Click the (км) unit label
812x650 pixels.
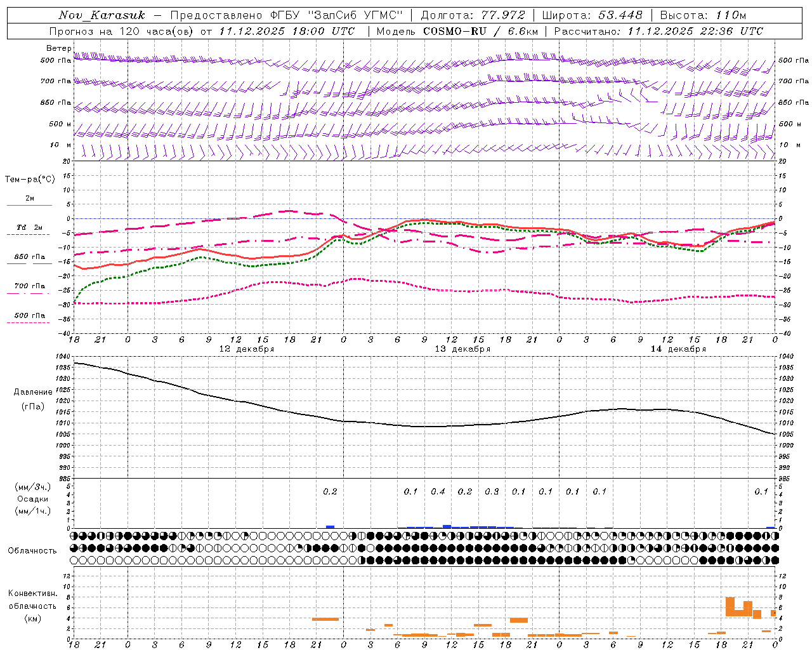tap(33, 618)
